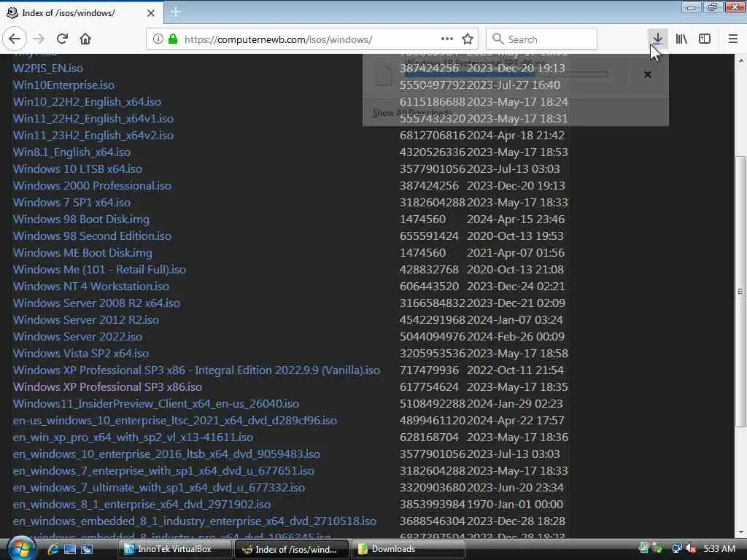Click the Show Desktop quick launch icon
Image resolution: width=747 pixels, height=560 pixels.
pyautogui.click(x=70, y=549)
